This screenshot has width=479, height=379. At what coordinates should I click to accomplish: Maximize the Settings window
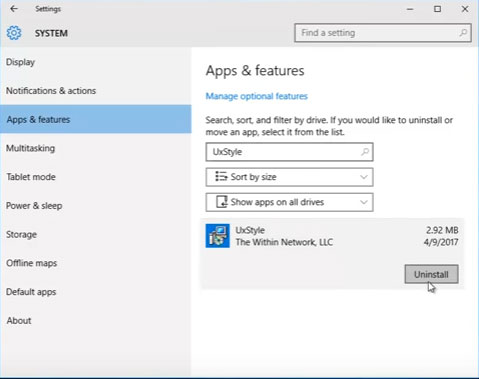pyautogui.click(x=437, y=9)
